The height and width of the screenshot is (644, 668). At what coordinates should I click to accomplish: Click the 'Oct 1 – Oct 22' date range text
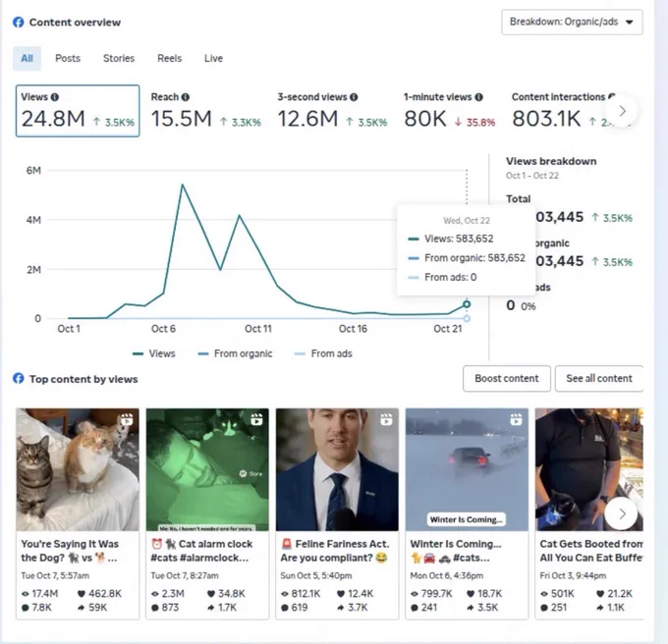[x=532, y=176]
